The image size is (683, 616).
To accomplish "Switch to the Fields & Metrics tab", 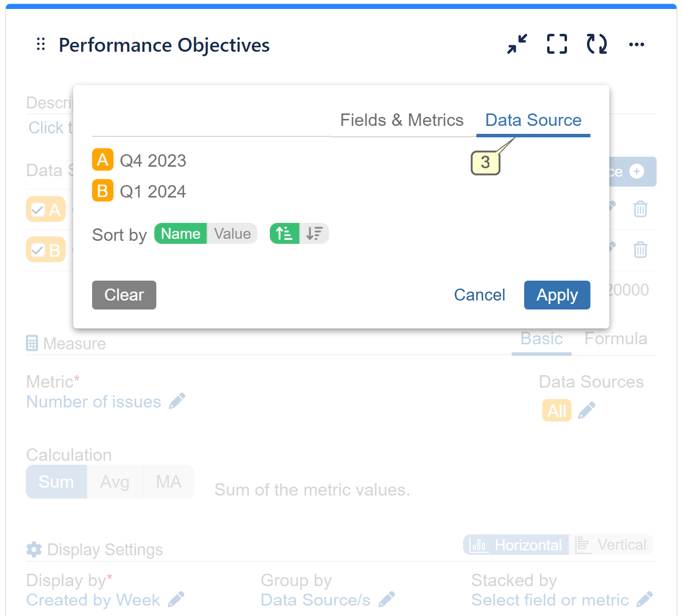I will pos(402,120).
